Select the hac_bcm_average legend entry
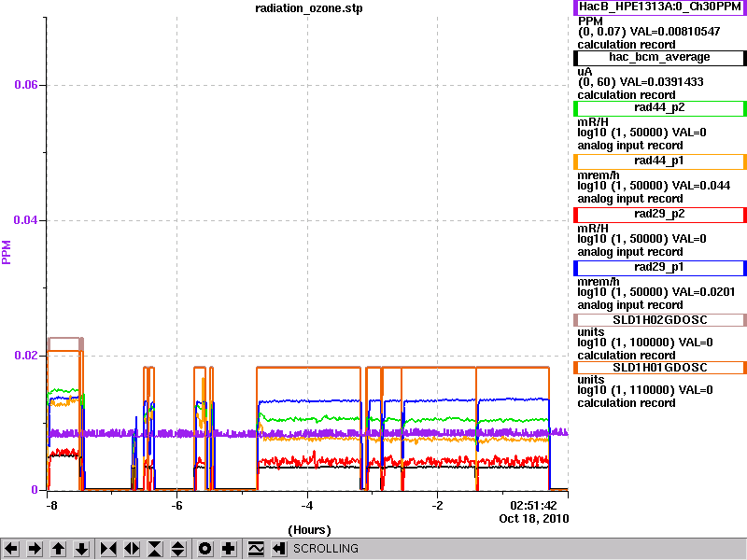The image size is (747, 560). (660, 58)
